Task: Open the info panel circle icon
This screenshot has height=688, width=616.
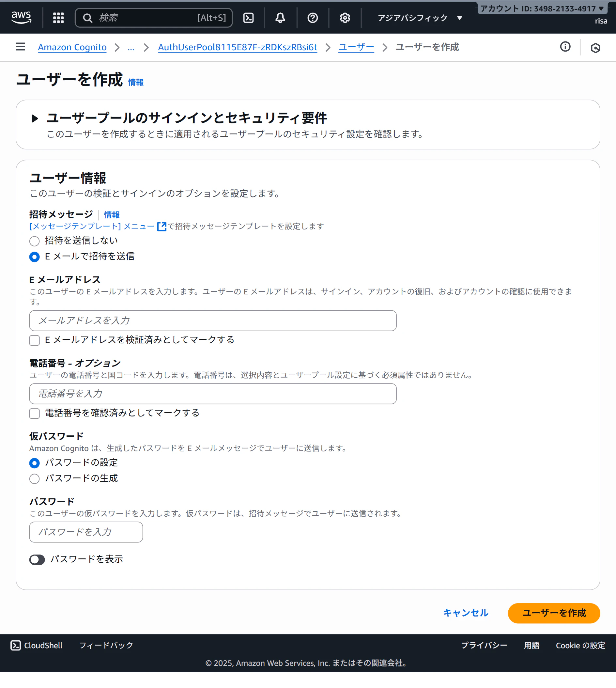Action: [565, 47]
